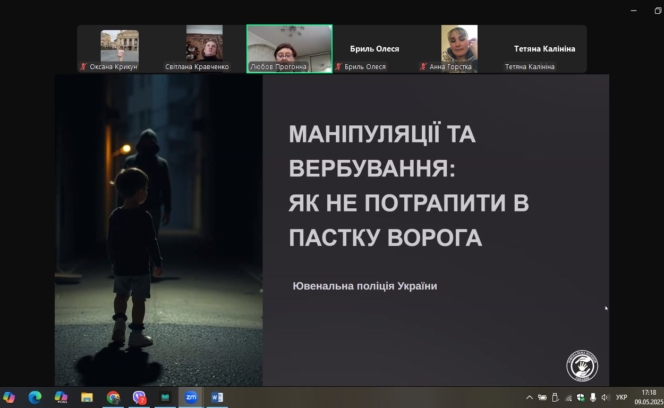The width and height of the screenshot is (664, 408).
Task: Open Microsoft 365 app in the taskbar
Action: [x=61, y=397]
